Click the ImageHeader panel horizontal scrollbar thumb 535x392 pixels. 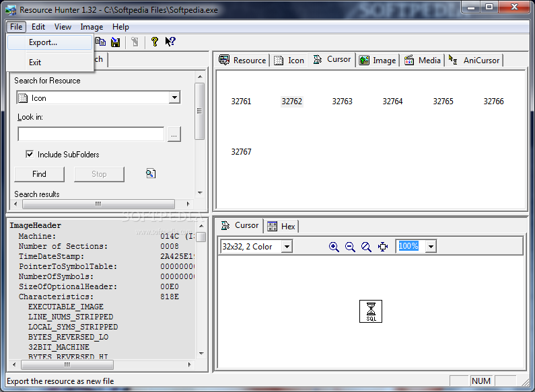pyautogui.click(x=67, y=364)
